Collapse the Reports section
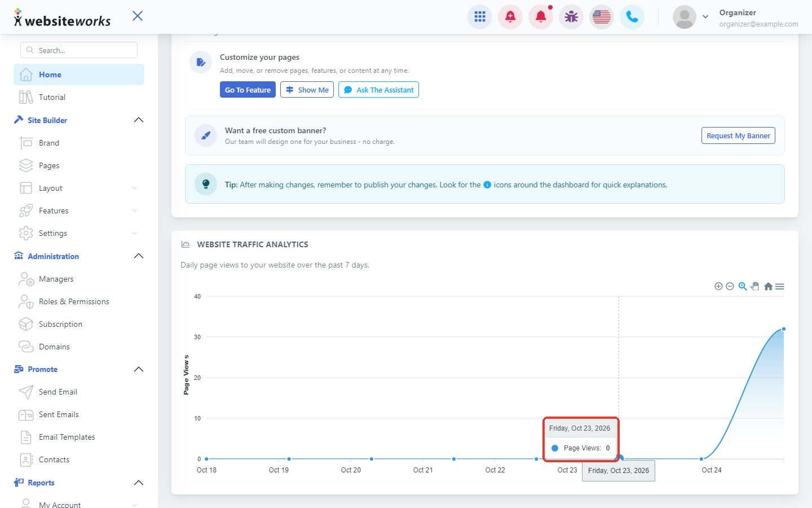The width and height of the screenshot is (812, 508). pyautogui.click(x=139, y=483)
